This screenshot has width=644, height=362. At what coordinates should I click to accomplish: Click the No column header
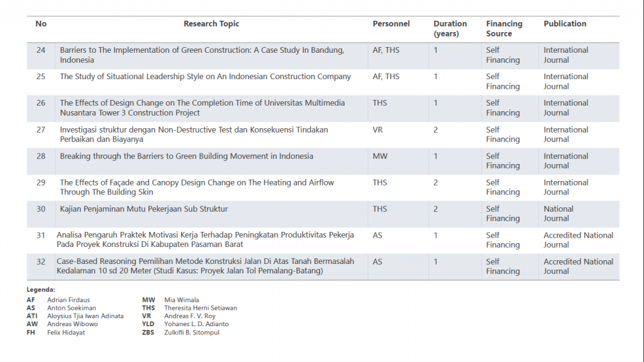(41, 24)
